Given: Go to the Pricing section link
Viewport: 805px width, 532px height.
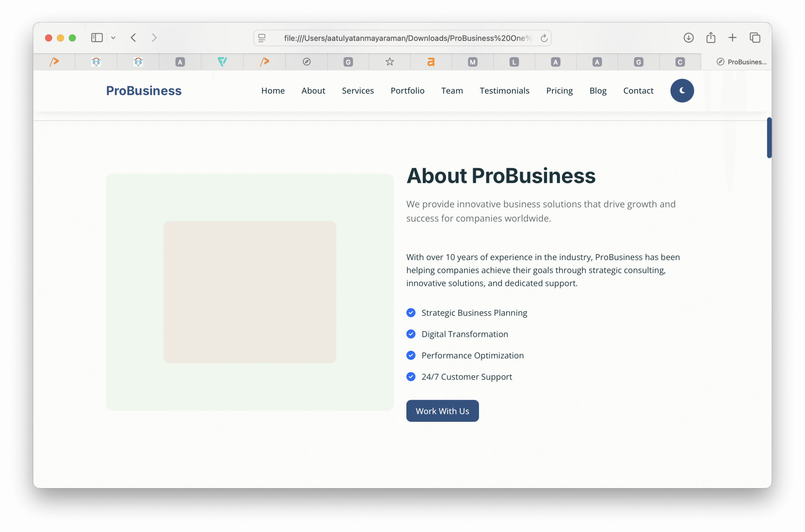Looking at the screenshot, I should tap(559, 90).
